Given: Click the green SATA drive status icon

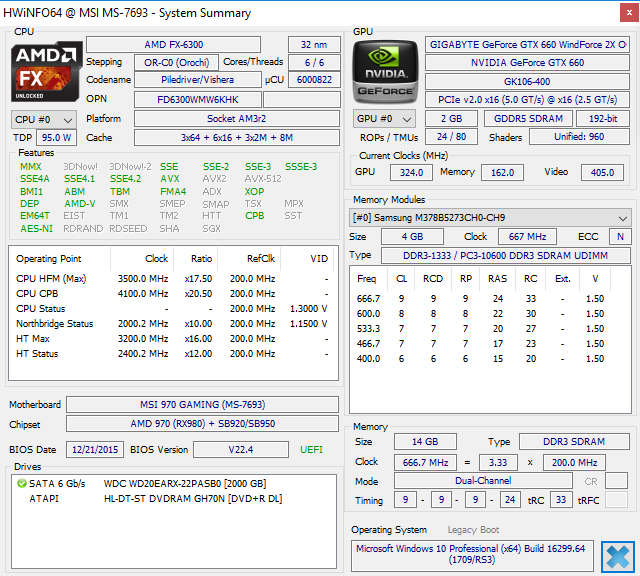Looking at the screenshot, I should click(21, 484).
